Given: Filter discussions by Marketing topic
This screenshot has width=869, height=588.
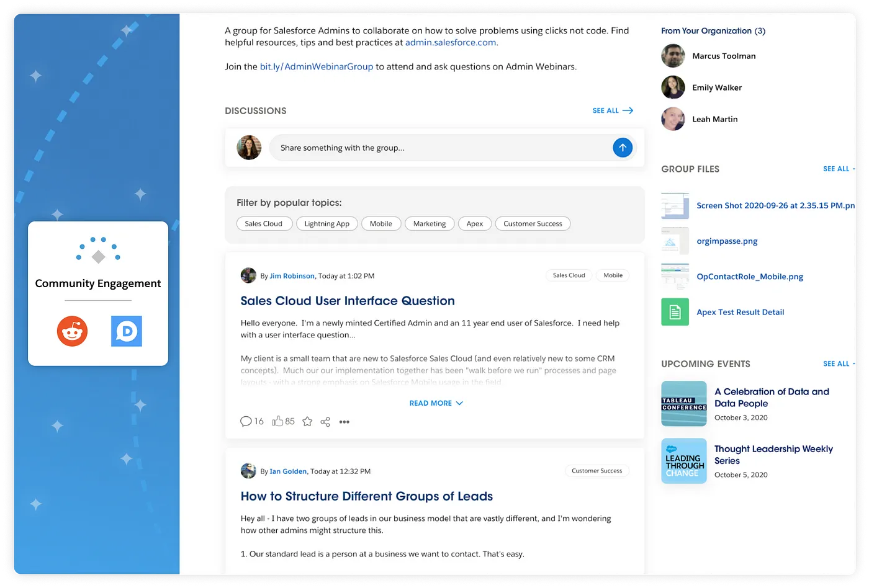Looking at the screenshot, I should [x=430, y=223].
